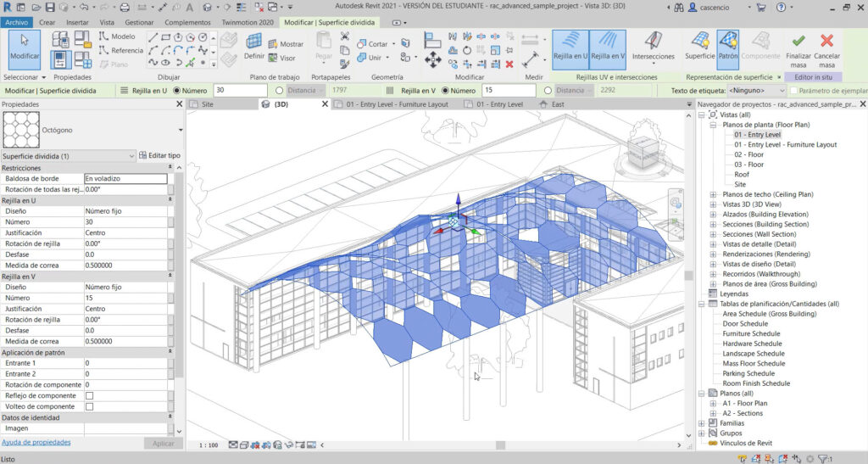Open the Gestionar ribbon tab
The width and height of the screenshot is (868, 464).
(137, 21)
